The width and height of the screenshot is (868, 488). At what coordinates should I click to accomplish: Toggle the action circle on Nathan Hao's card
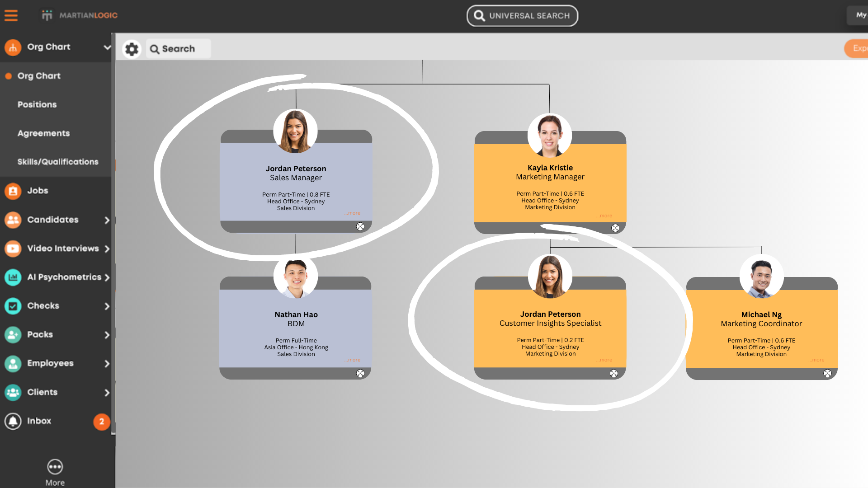click(x=361, y=373)
